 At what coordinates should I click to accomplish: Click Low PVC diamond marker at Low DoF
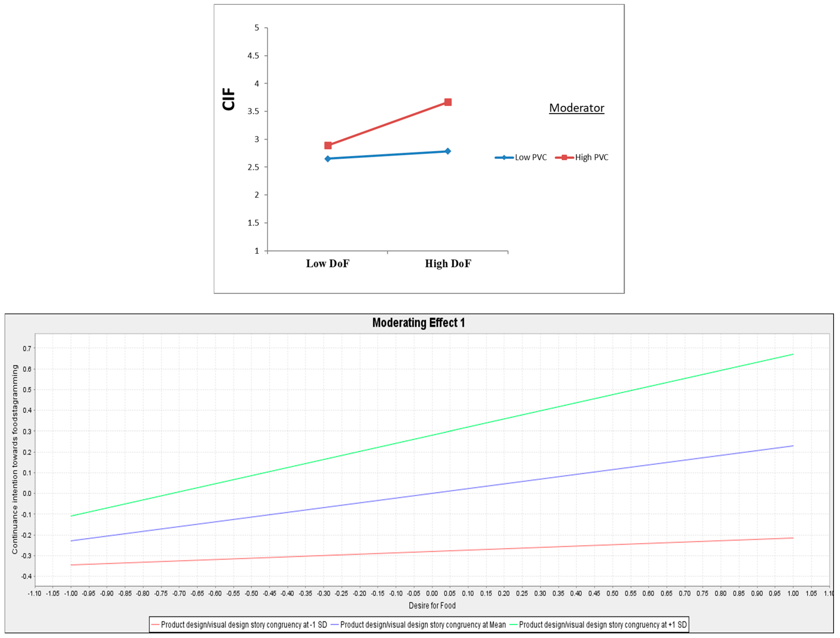(x=328, y=159)
